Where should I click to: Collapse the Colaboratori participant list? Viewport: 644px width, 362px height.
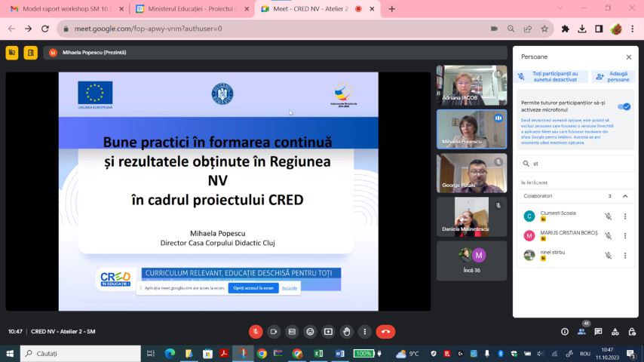pos(624,196)
